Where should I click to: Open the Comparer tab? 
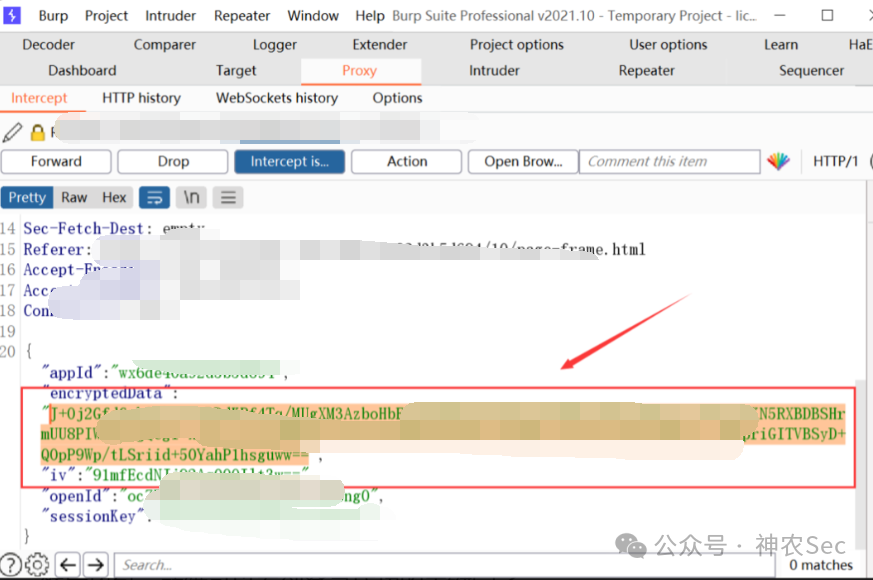(165, 45)
